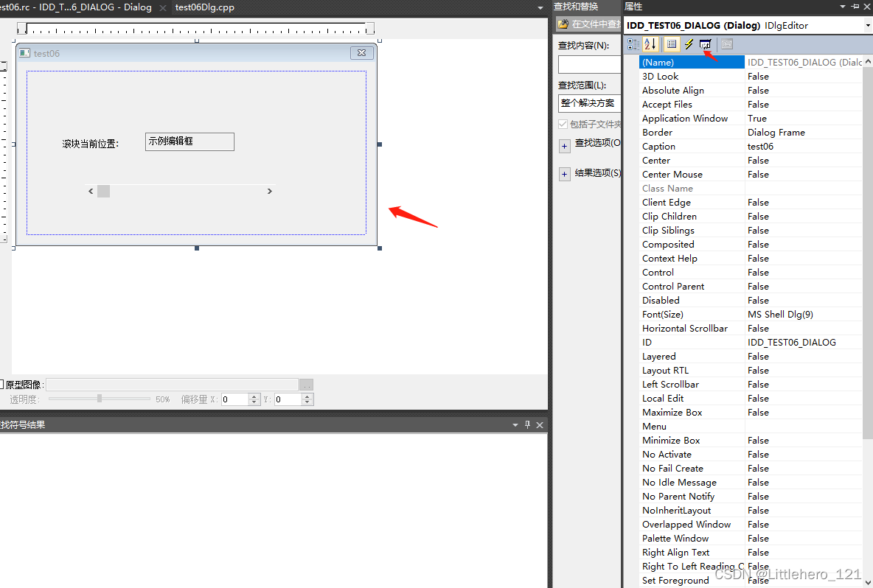Open the 查找范围 dropdown showing 整个解决方案
The image size is (873, 588).
tap(589, 102)
